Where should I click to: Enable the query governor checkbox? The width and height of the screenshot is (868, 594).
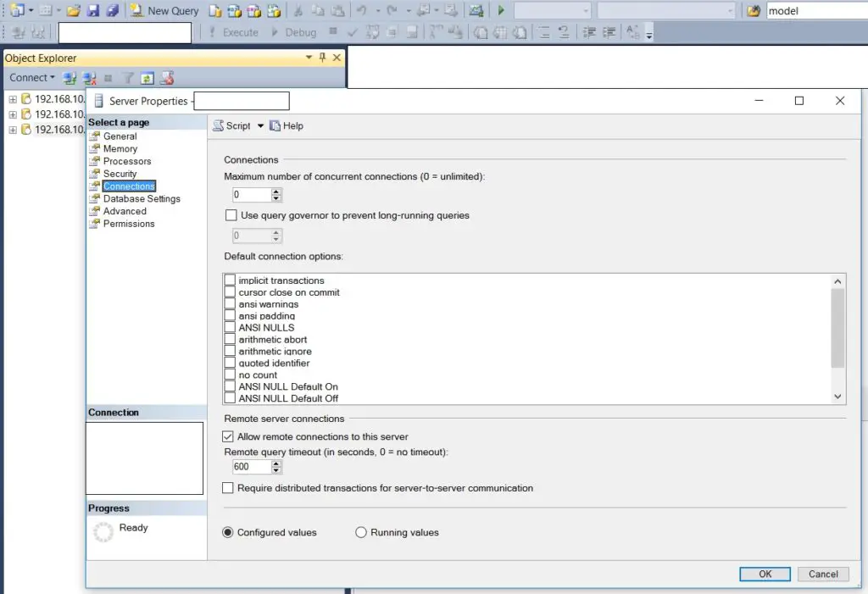coord(231,215)
